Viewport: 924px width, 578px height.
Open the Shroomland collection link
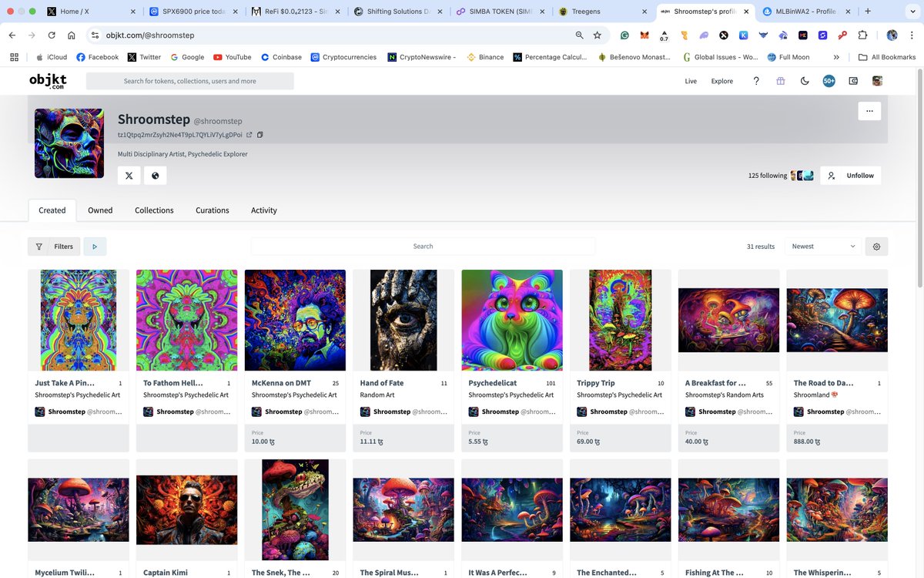coord(816,395)
